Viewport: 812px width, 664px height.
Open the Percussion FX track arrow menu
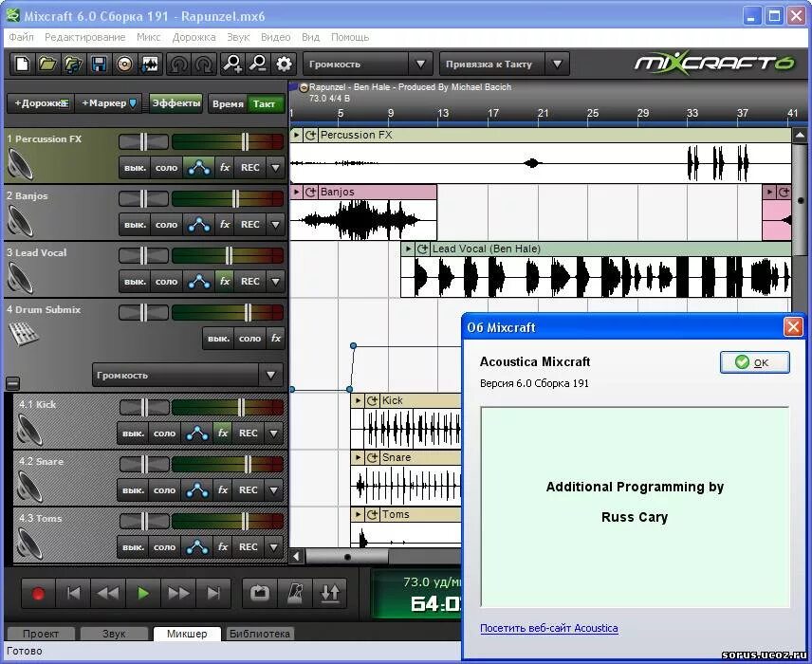275,167
